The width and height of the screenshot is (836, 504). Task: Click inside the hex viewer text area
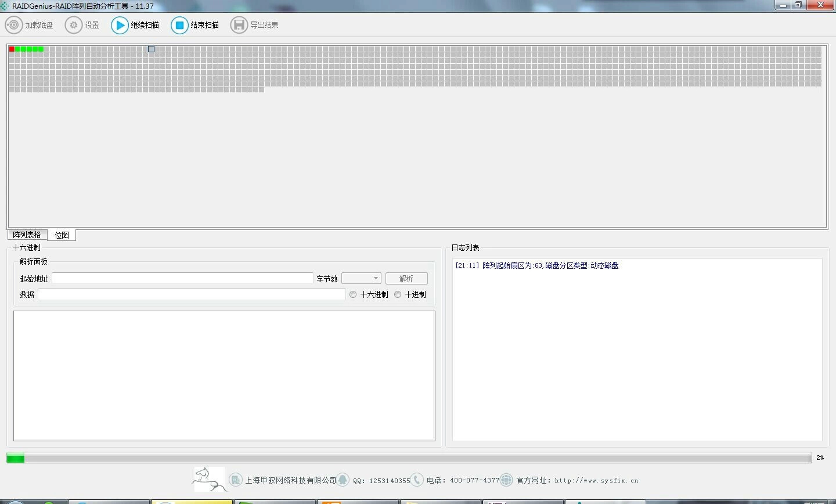pos(224,376)
